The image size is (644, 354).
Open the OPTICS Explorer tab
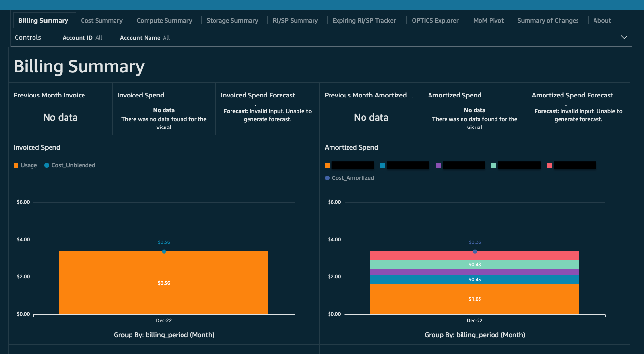tap(435, 20)
